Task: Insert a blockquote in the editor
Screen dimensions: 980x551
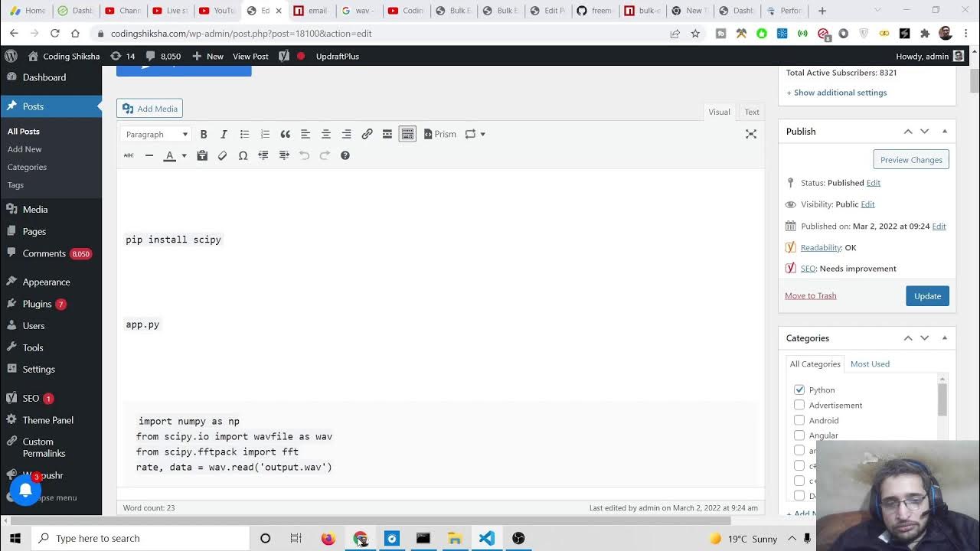Action: [x=285, y=134]
